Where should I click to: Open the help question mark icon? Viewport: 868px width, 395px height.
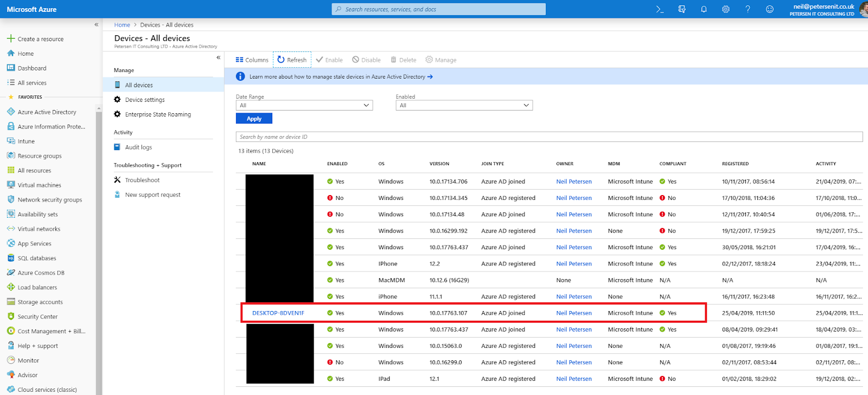point(748,9)
